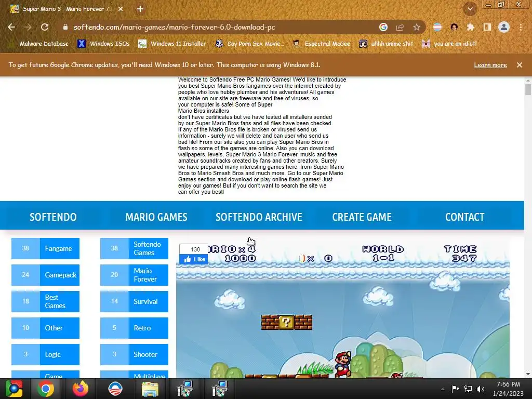Image resolution: width=532 pixels, height=399 pixels.
Task: Open the second installer icon in taskbar
Action: point(220,389)
